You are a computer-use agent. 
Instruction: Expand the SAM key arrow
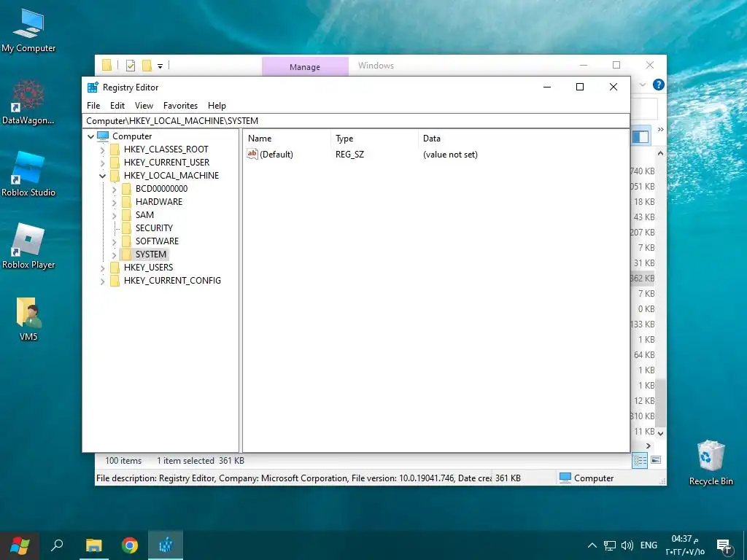[x=115, y=216]
